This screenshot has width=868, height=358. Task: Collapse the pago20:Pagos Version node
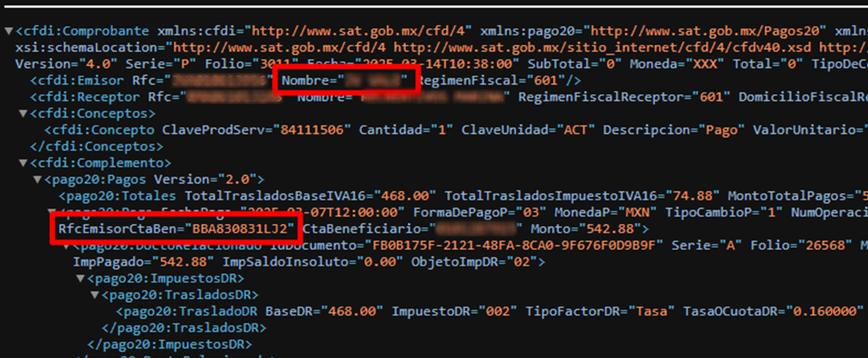click(x=37, y=180)
